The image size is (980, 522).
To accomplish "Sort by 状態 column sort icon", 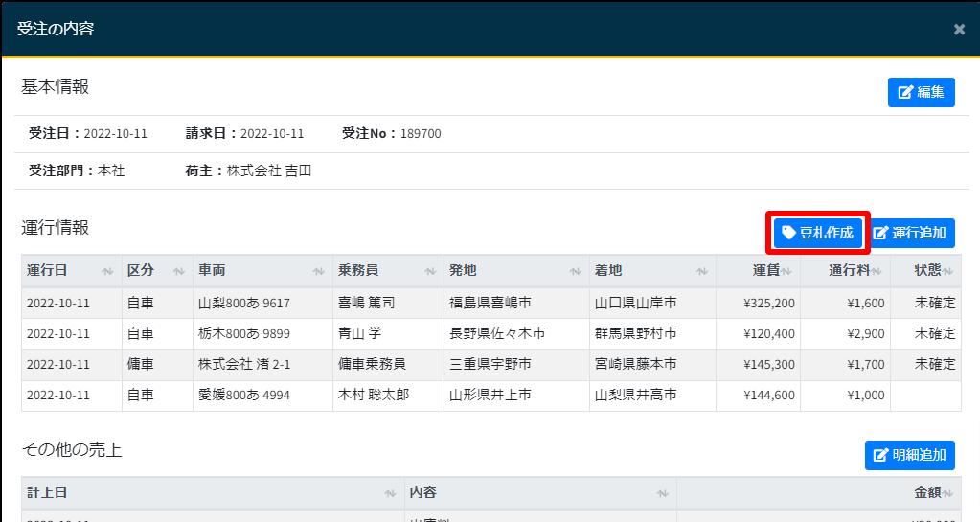I will pyautogui.click(x=948, y=271).
